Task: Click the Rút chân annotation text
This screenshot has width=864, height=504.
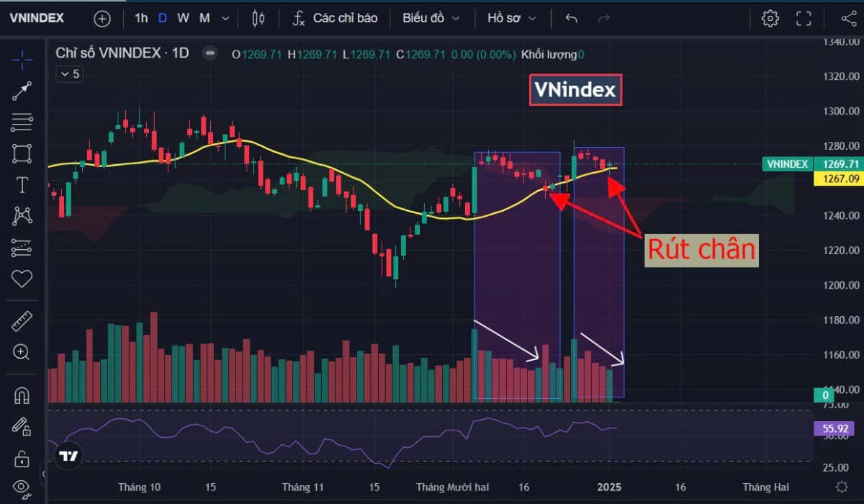Action: (x=701, y=249)
